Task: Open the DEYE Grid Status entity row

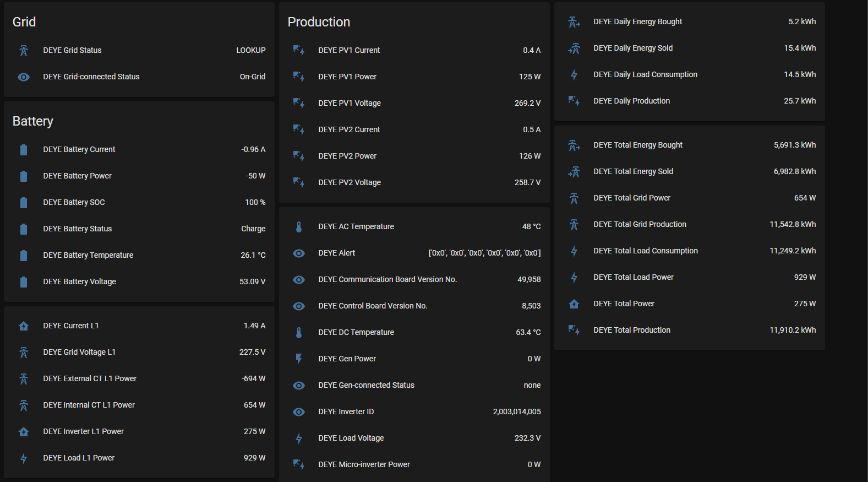Action: 139,51
